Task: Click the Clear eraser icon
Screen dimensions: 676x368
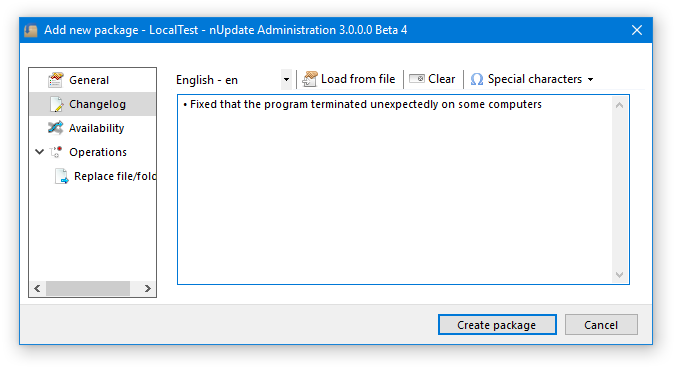Action: (x=416, y=78)
